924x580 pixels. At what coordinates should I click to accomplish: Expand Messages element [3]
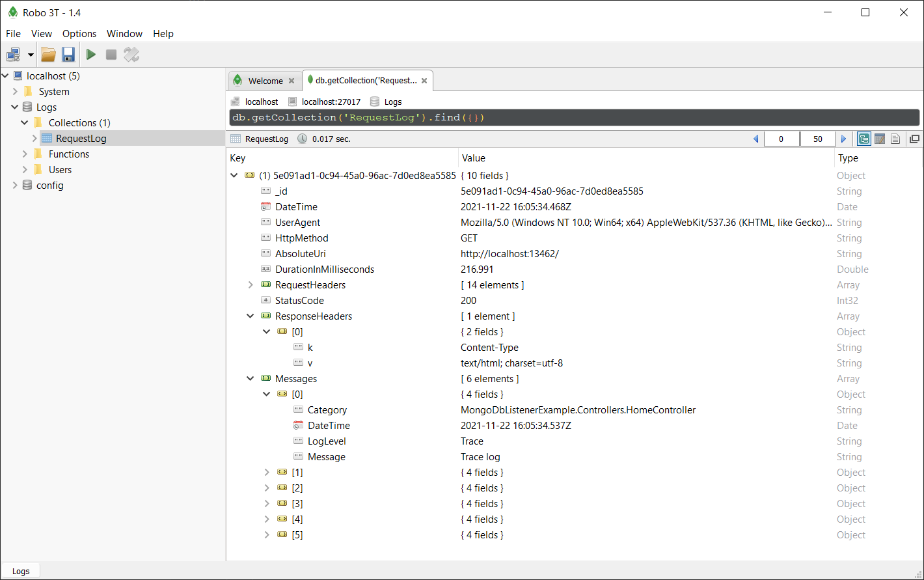point(267,503)
